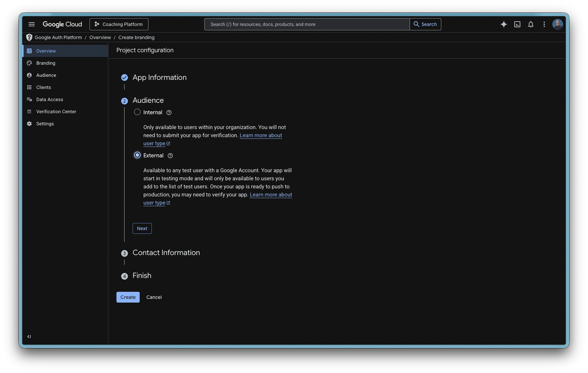Go to Verification Center in sidebar

click(x=56, y=112)
